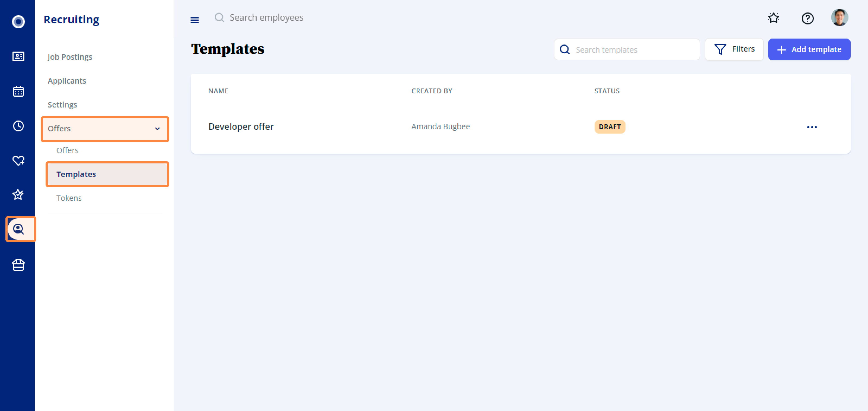Click the CREATED BY column header
This screenshot has width=868, height=411.
(432, 91)
